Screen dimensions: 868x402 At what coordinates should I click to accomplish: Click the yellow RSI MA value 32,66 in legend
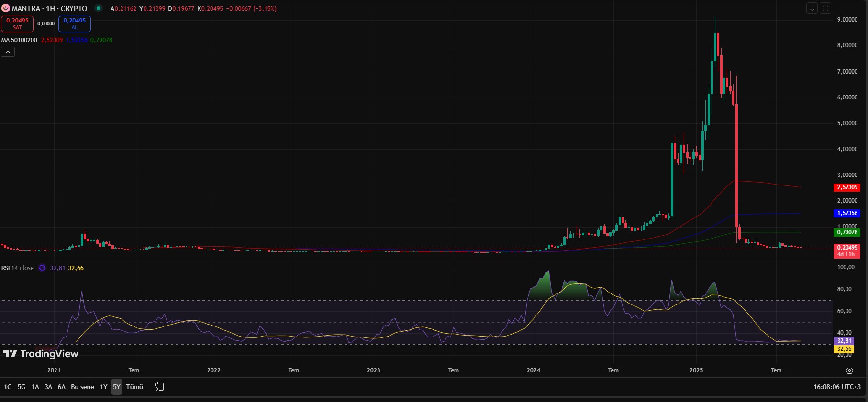point(76,268)
